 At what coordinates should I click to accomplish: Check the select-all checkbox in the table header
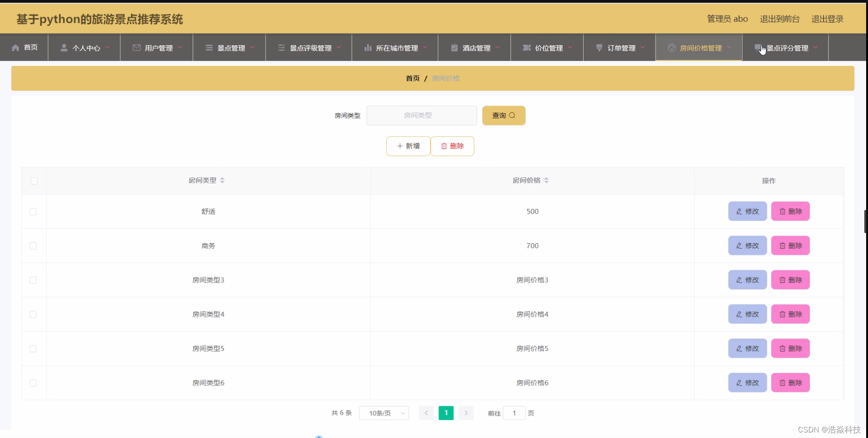tap(34, 181)
